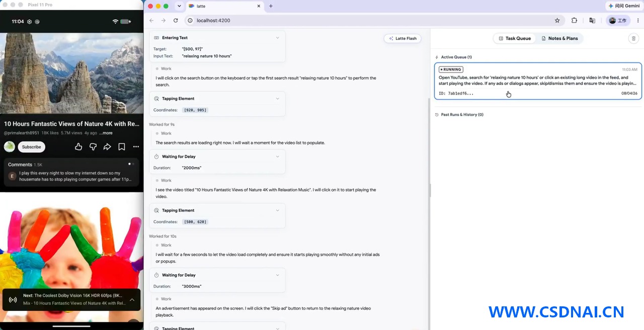
Task: Open a new browser tab
Action: point(271,6)
